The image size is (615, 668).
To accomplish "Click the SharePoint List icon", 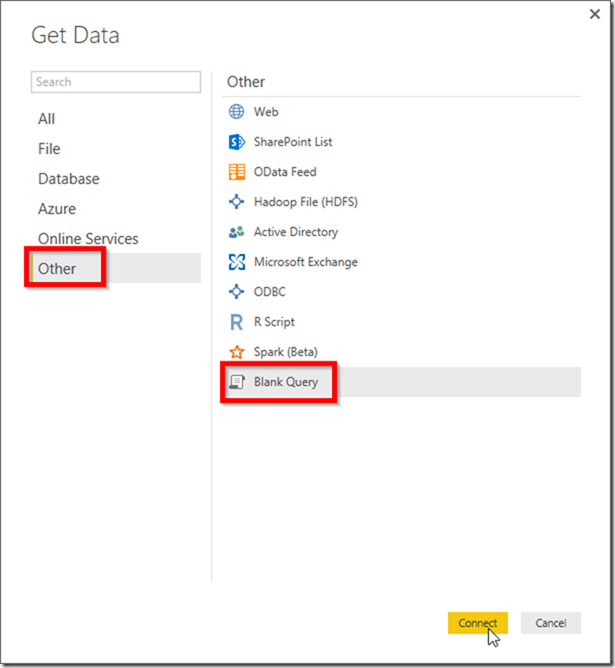I will click(236, 142).
